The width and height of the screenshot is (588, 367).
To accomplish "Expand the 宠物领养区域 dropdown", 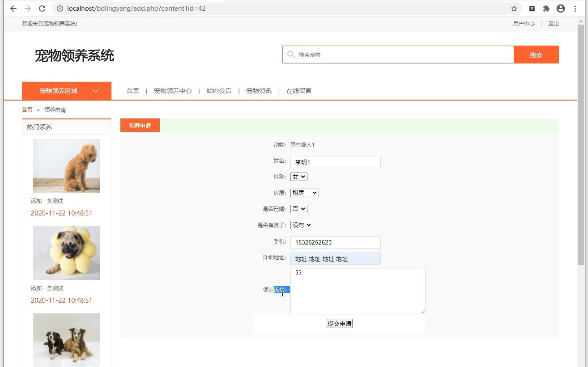I will [x=67, y=91].
